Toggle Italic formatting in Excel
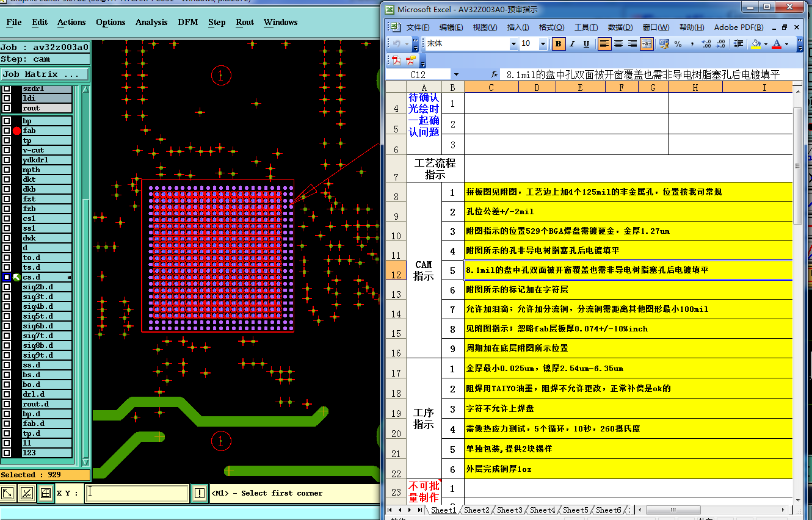 pos(572,44)
